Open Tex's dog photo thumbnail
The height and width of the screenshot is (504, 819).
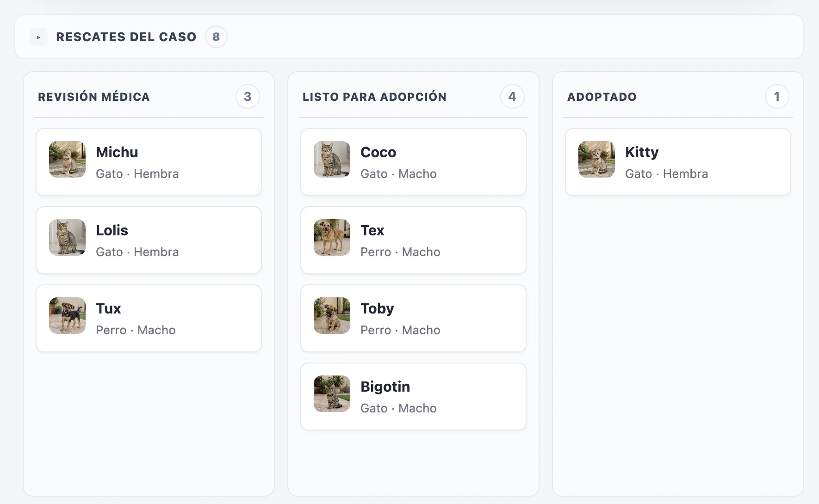[332, 237]
